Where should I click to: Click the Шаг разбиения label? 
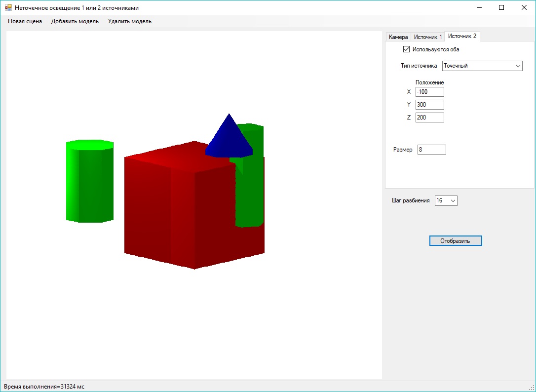[411, 200]
